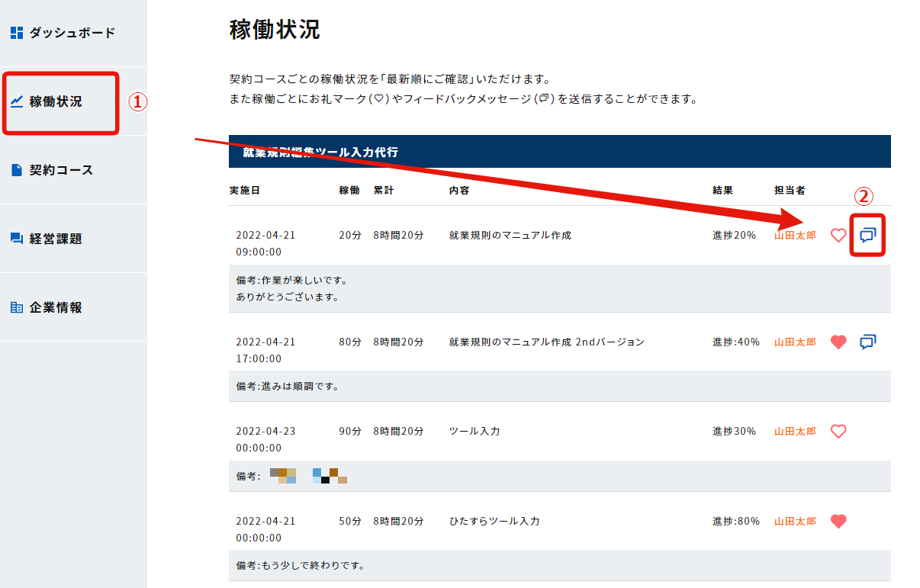The height and width of the screenshot is (588, 920).
Task: Select 契約コース in the sidebar
Action: point(61,170)
